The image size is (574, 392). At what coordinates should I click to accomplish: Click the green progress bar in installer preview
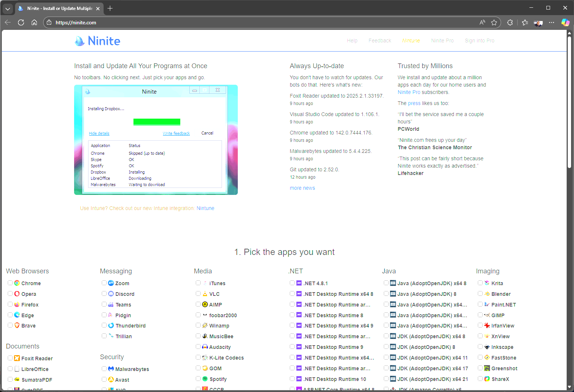coord(156,122)
